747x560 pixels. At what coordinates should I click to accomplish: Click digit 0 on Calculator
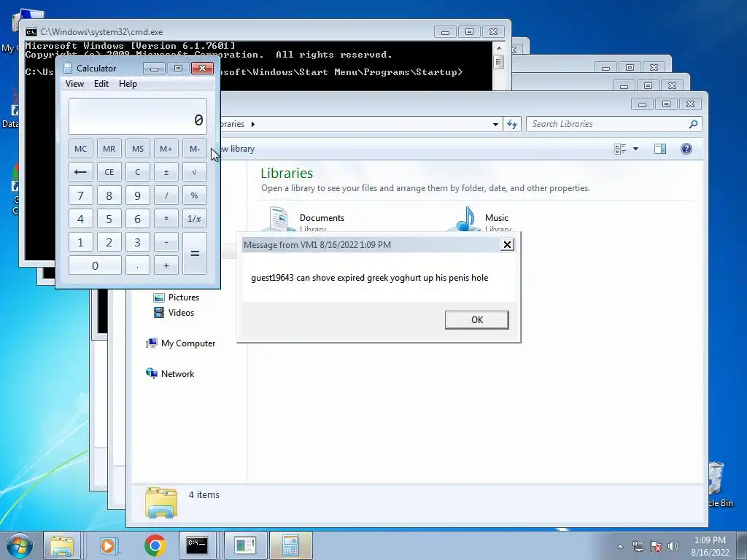coord(95,265)
